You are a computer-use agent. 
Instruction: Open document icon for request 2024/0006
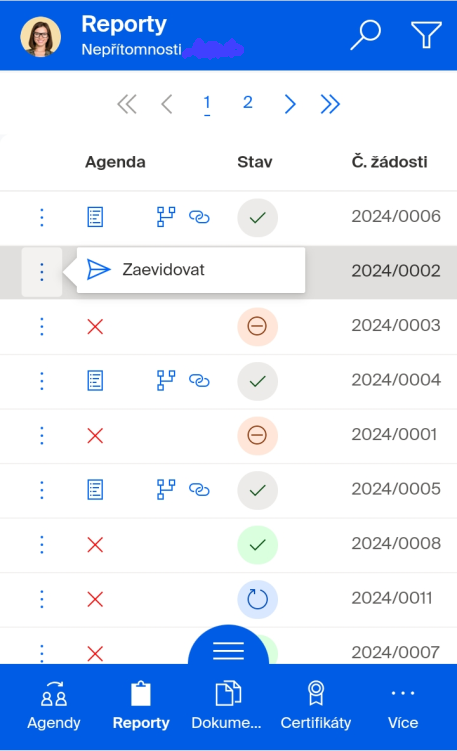[x=95, y=217]
